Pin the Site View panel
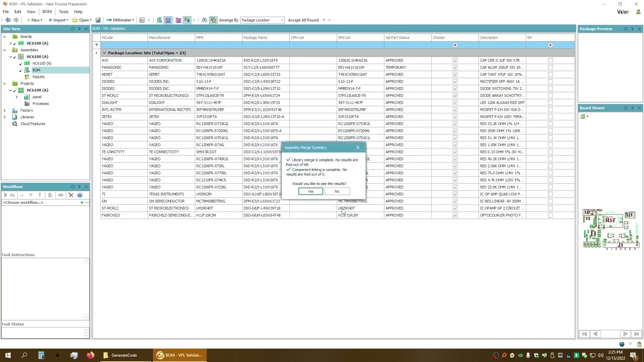 coord(79,29)
